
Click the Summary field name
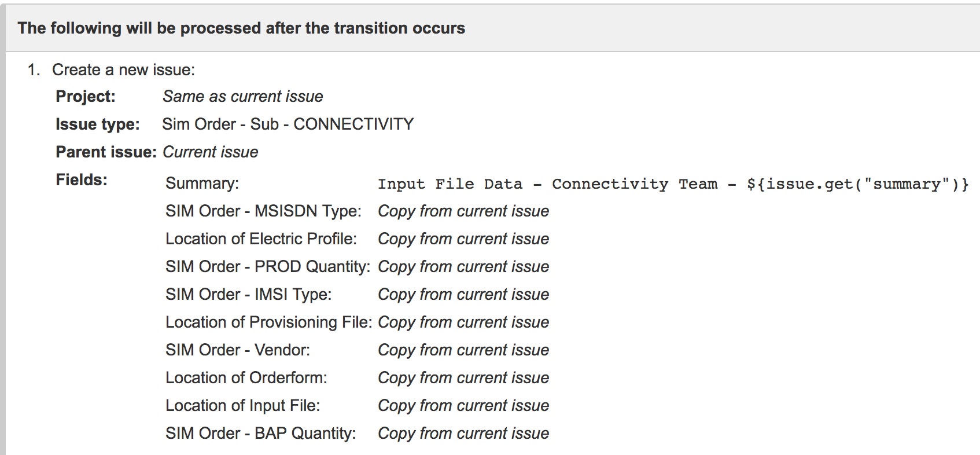pyautogui.click(x=202, y=184)
